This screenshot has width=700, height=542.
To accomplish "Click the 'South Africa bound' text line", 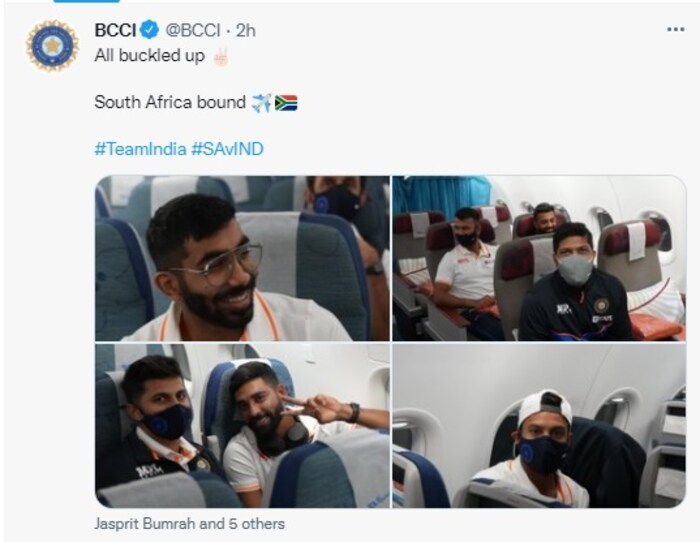I will point(170,102).
